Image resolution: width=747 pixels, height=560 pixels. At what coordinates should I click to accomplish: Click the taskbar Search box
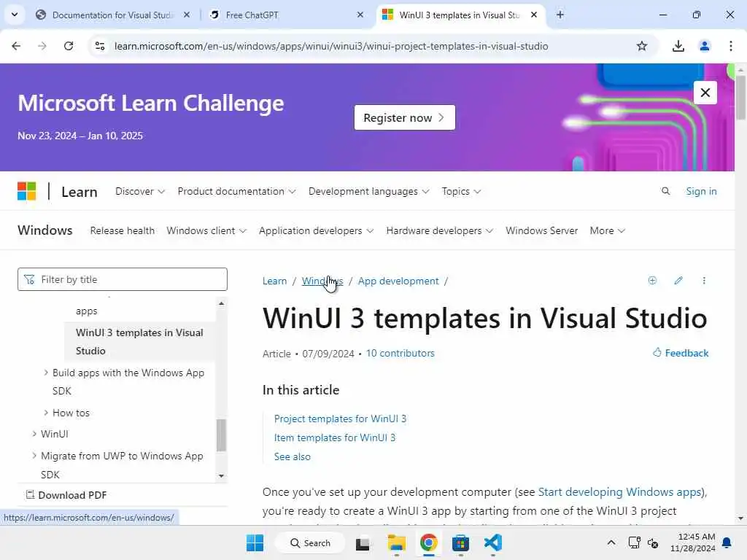tap(310, 542)
